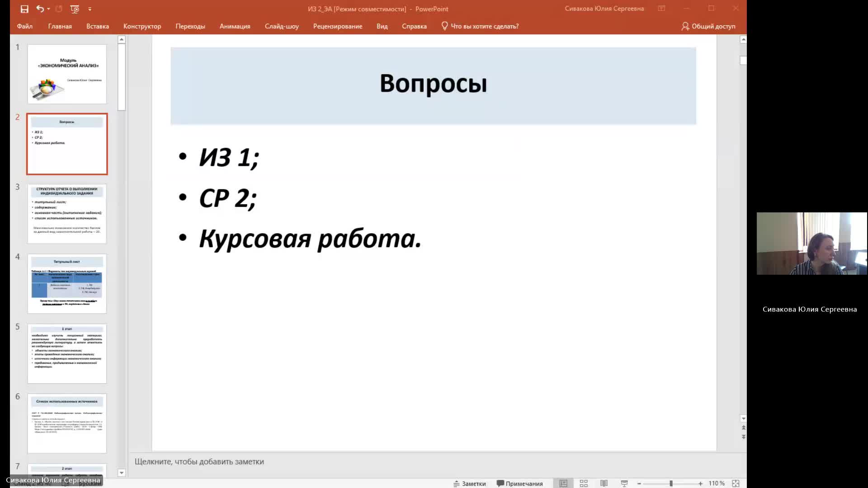Click the bullet text 'Курсовая работа.'
The width and height of the screenshot is (868, 488).
tap(310, 239)
